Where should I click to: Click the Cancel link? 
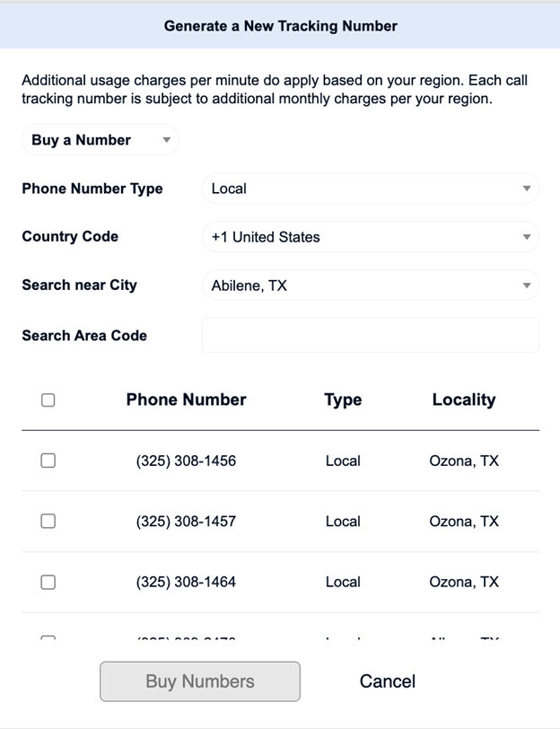pos(387,681)
